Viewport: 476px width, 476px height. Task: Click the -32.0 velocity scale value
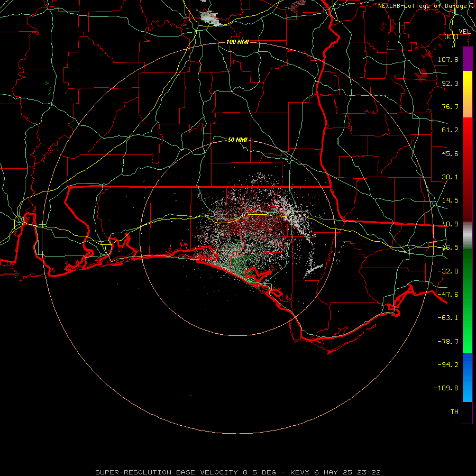[x=448, y=271]
